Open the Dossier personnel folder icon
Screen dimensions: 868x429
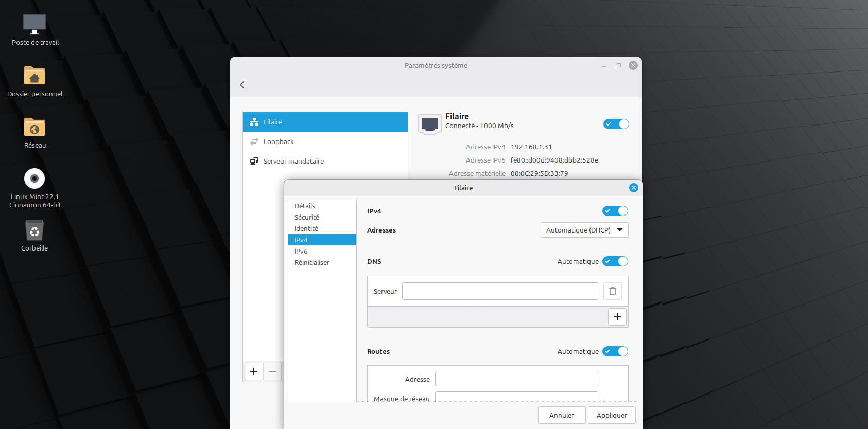pyautogui.click(x=34, y=76)
